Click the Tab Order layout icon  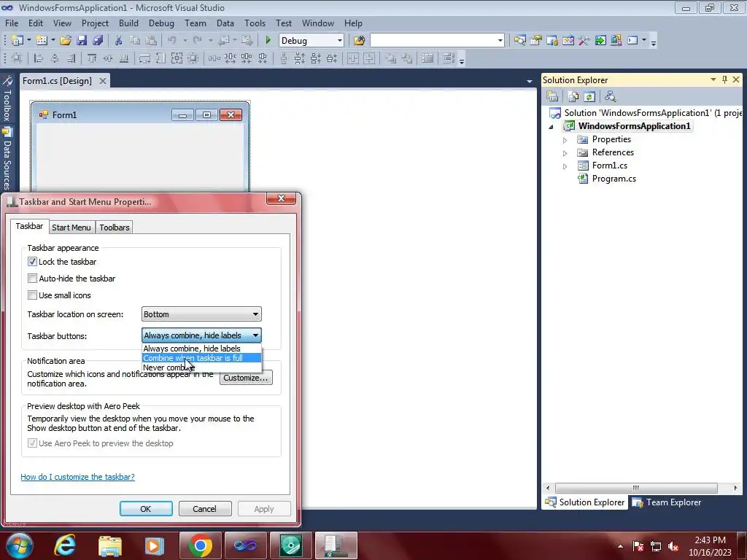click(449, 58)
